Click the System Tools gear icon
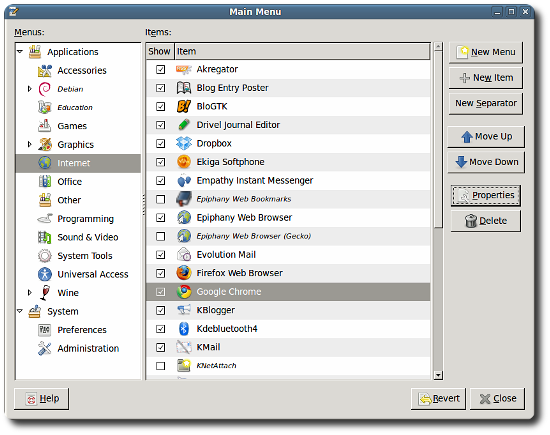 45,256
